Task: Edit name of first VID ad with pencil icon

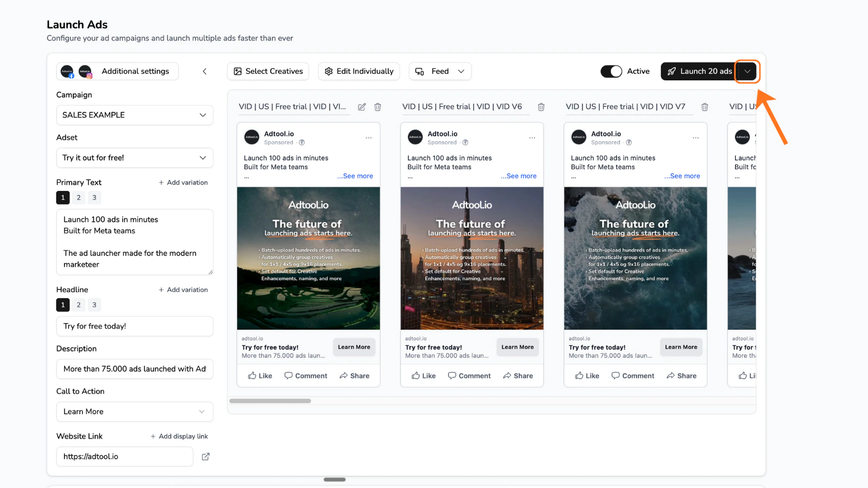Action: click(x=362, y=107)
